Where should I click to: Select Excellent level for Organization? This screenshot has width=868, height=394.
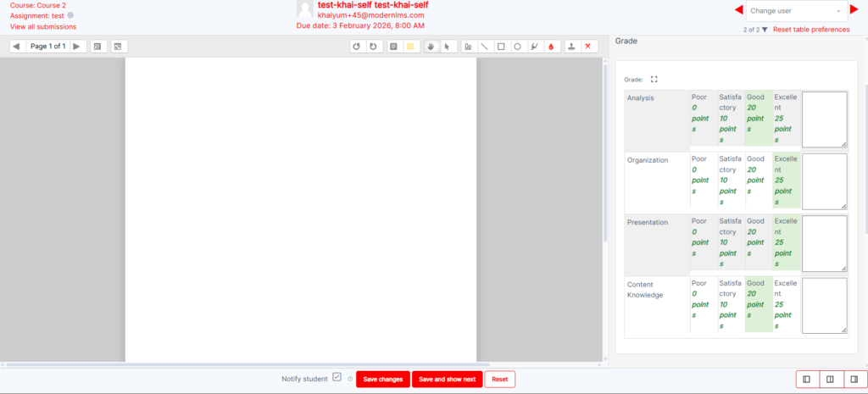coord(787,180)
